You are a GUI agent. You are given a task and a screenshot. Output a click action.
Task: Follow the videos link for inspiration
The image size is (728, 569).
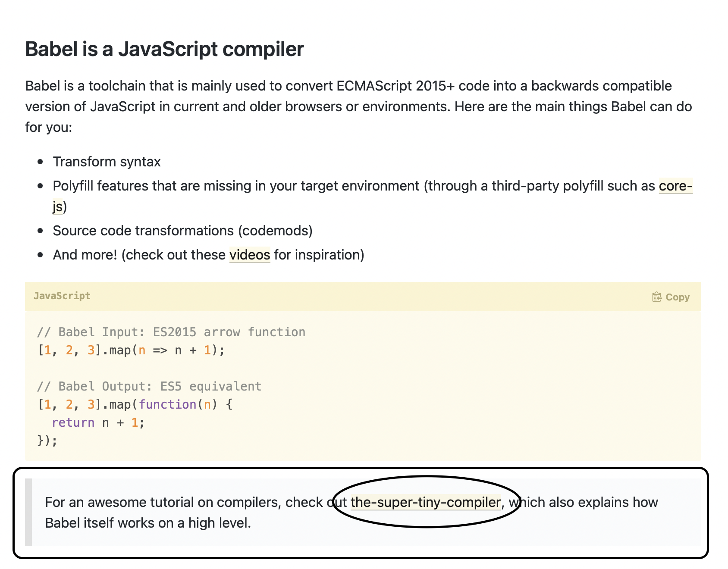pos(249,255)
